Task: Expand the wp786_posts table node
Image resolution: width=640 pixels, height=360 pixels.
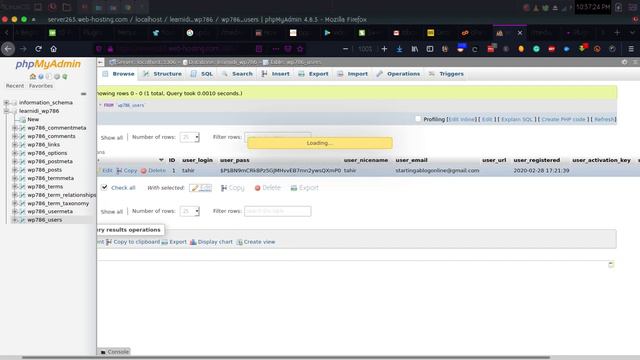Action: 15,170
